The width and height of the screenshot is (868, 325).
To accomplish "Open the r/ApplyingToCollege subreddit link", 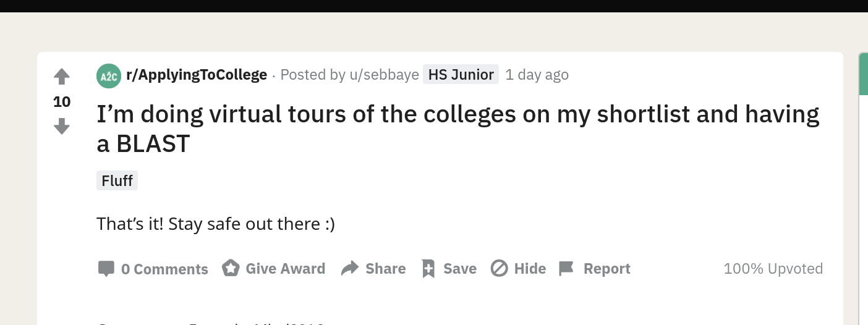I will click(197, 75).
